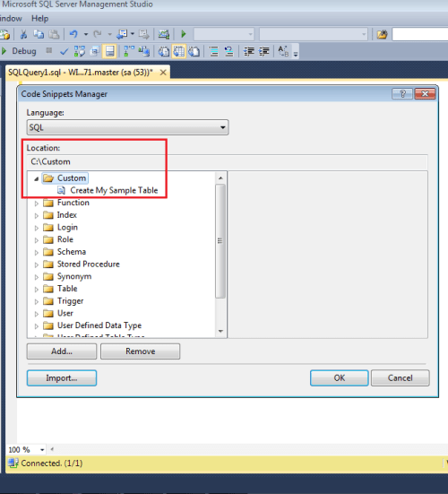This screenshot has width=448, height=494.
Task: Open the Activity Monitor toolbar icon
Action: (x=164, y=34)
